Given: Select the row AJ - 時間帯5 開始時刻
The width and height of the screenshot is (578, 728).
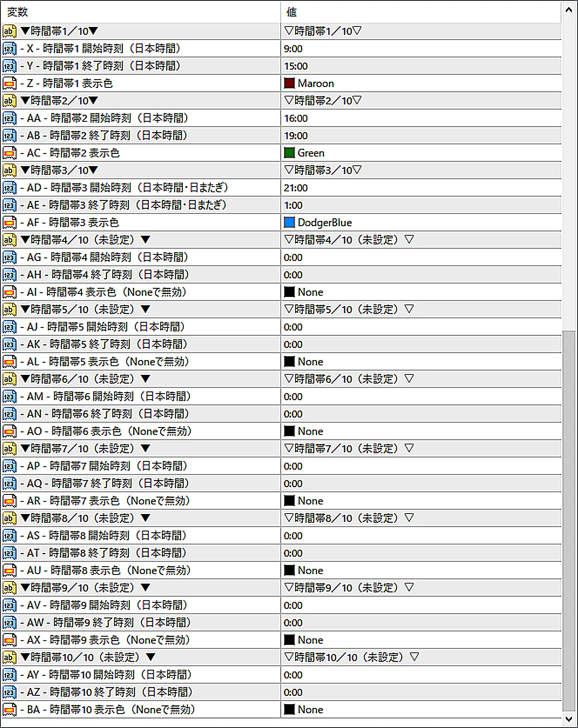Looking at the screenshot, I should pyautogui.click(x=282, y=327).
